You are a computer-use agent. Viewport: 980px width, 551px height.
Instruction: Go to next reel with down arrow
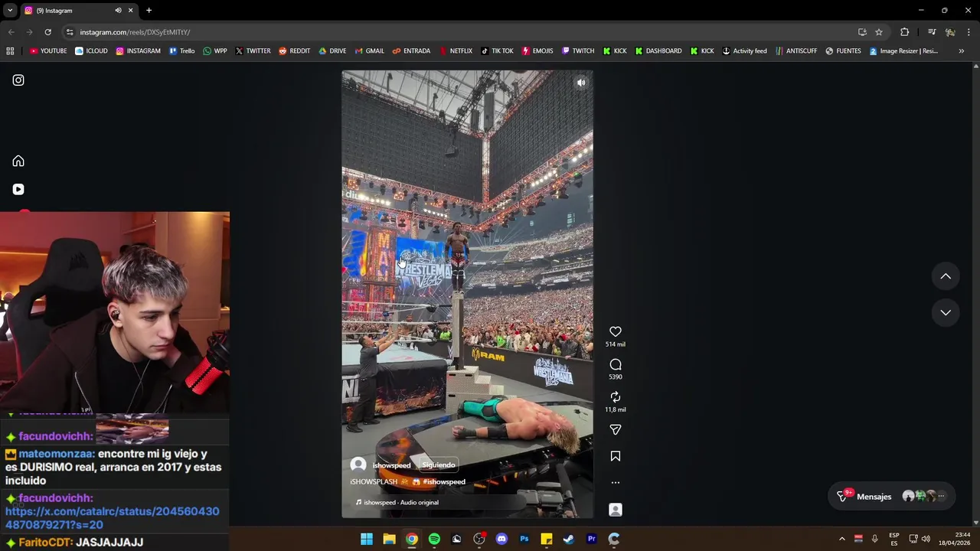[946, 312]
